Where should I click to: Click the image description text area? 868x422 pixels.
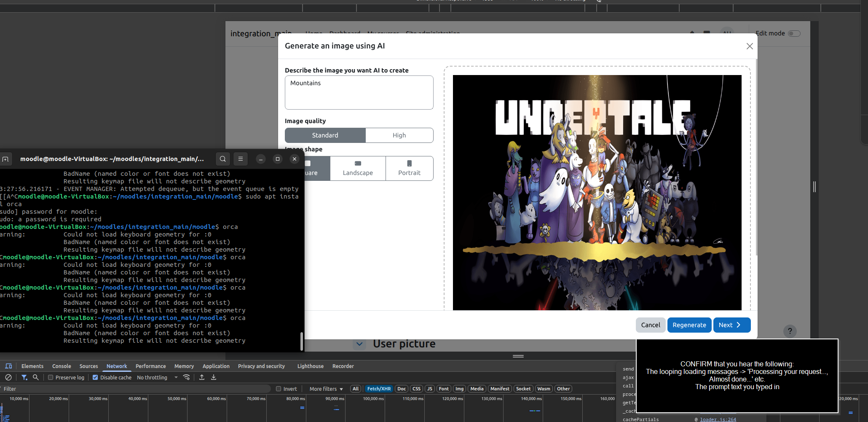(x=359, y=92)
